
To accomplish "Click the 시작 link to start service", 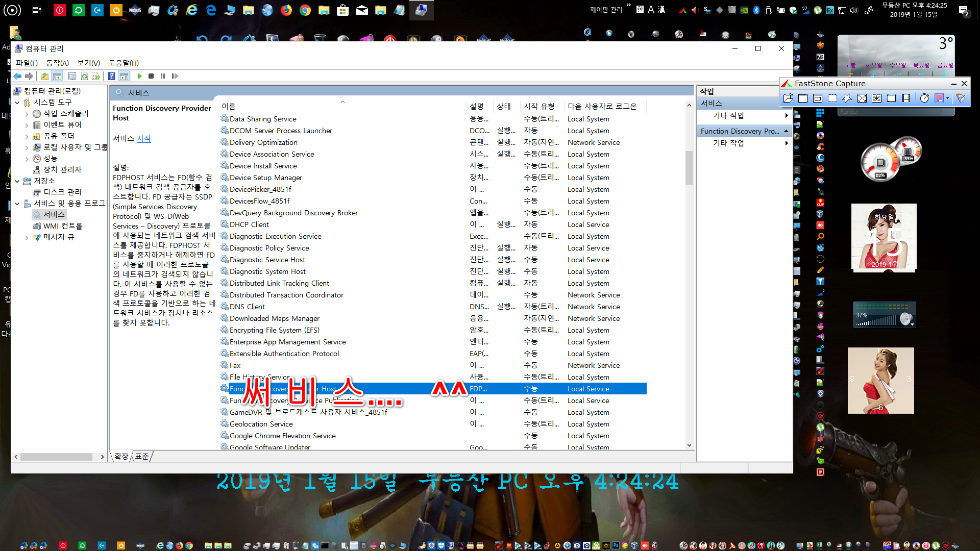I will pyautogui.click(x=144, y=138).
